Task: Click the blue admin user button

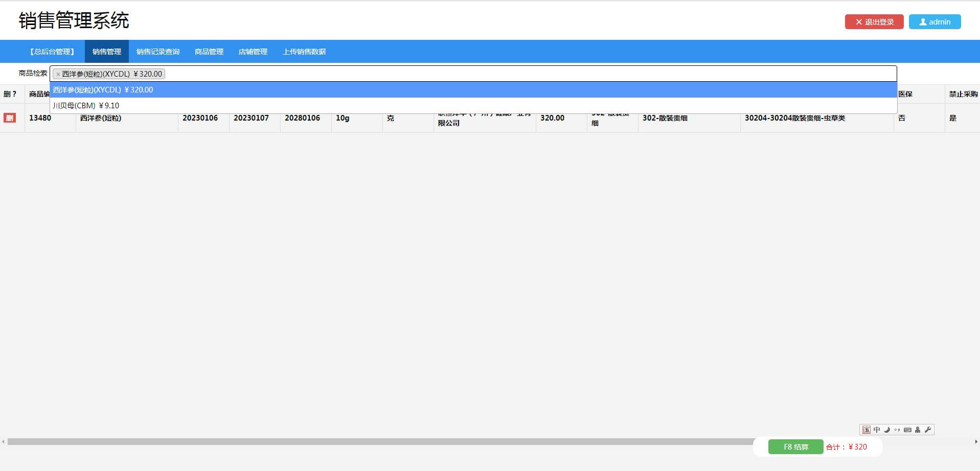Action: (935, 22)
